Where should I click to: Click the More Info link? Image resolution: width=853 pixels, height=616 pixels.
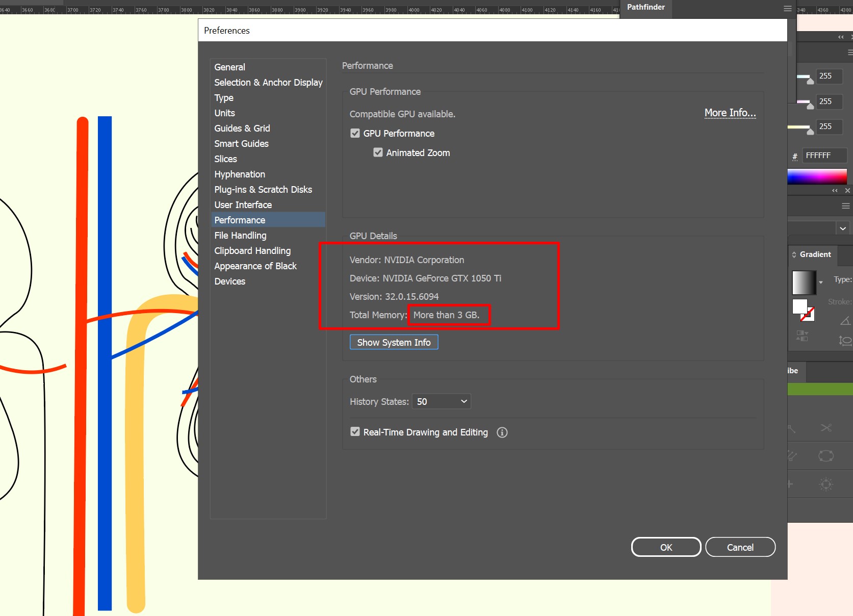click(730, 113)
